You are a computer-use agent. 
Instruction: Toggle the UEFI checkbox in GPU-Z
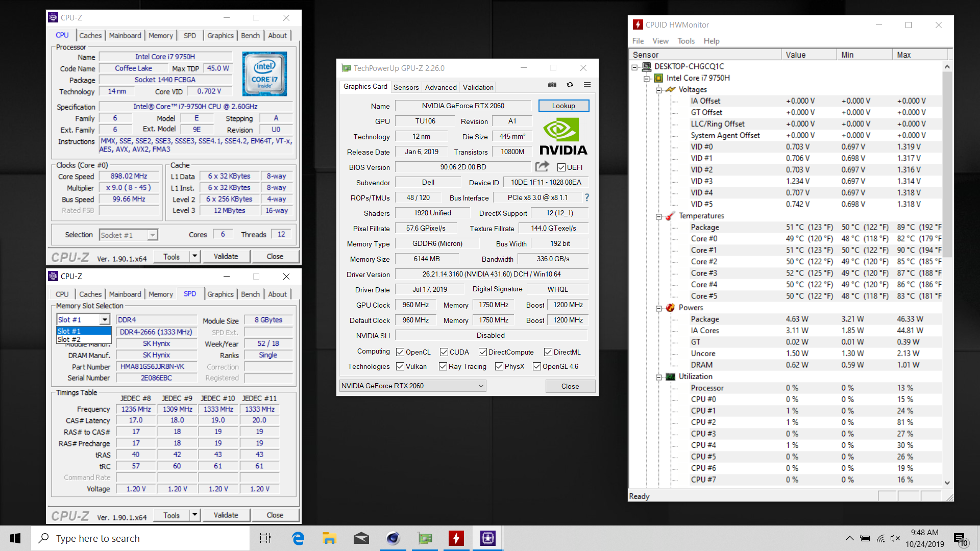click(561, 167)
